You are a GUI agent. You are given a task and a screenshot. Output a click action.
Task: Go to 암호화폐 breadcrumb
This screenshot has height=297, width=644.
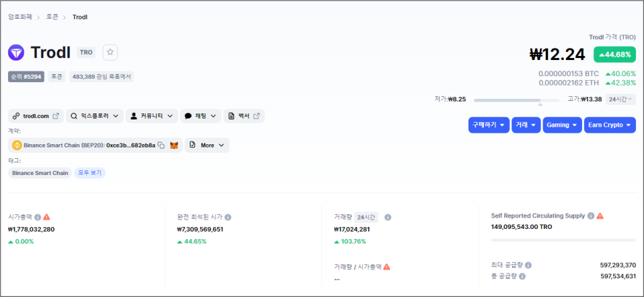(x=20, y=17)
